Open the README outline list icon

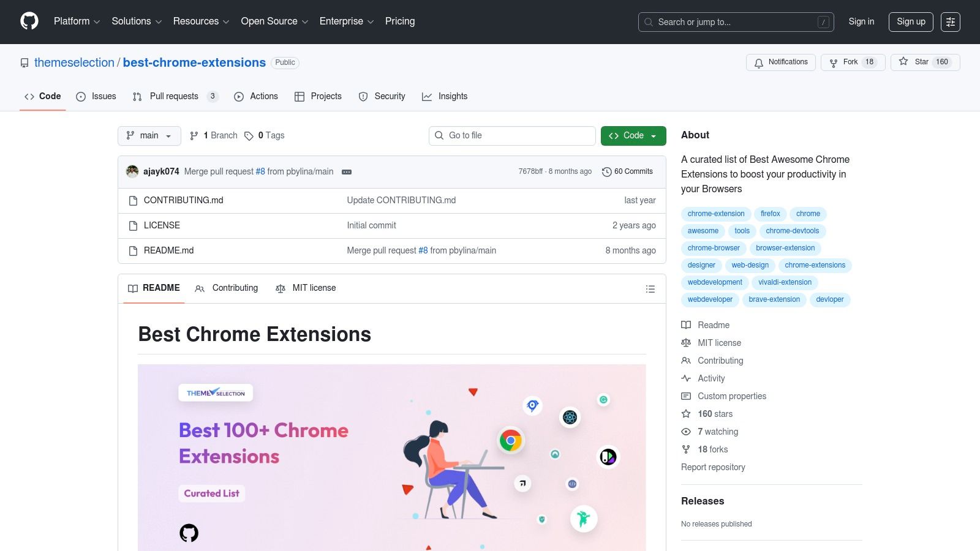(650, 289)
